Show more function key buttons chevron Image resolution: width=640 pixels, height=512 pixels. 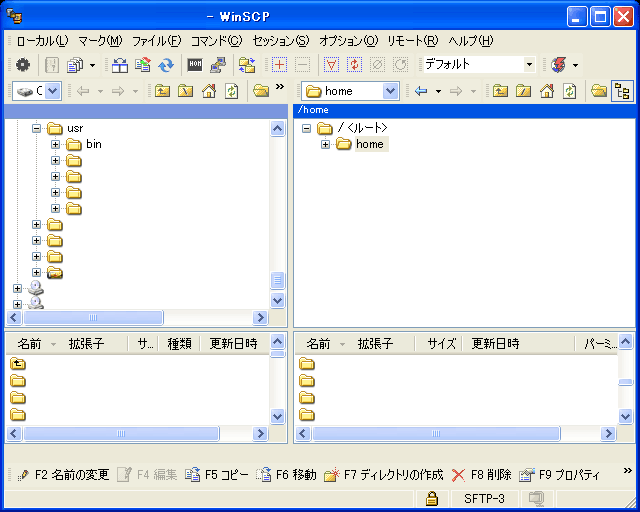pyautogui.click(x=628, y=470)
